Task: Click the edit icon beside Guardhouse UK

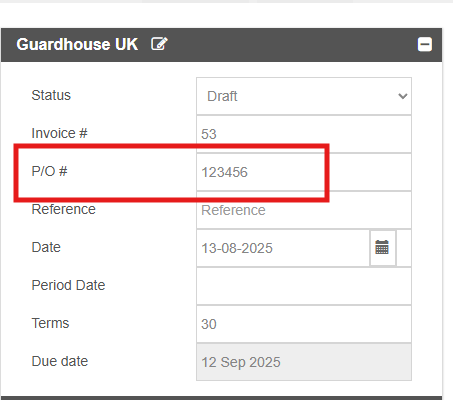Action: click(159, 44)
